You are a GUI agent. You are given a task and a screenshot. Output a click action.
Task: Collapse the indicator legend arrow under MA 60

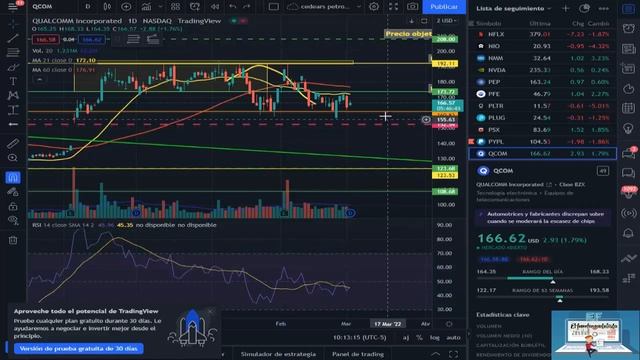[x=40, y=80]
